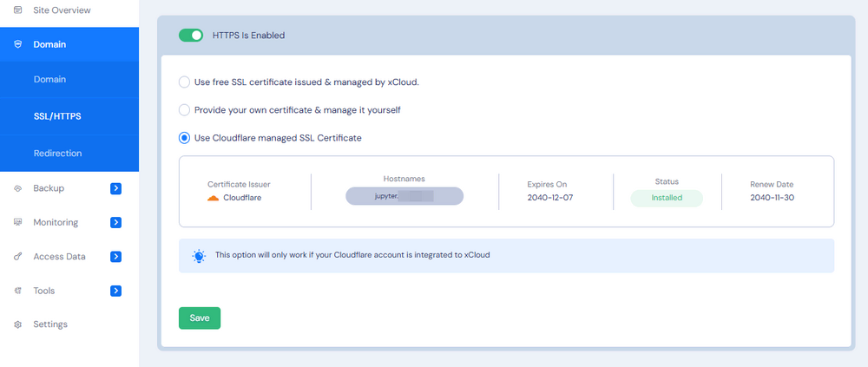Image resolution: width=868 pixels, height=367 pixels.
Task: Click the Cloudflare integration notice text
Action: tap(352, 255)
